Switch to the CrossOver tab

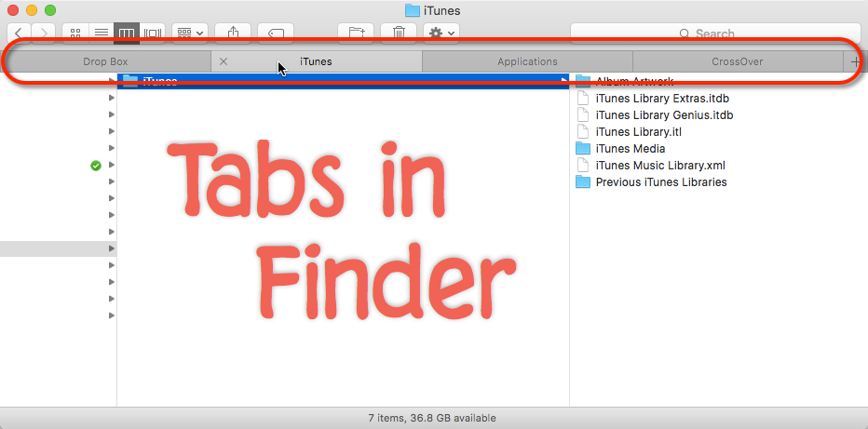(x=738, y=61)
